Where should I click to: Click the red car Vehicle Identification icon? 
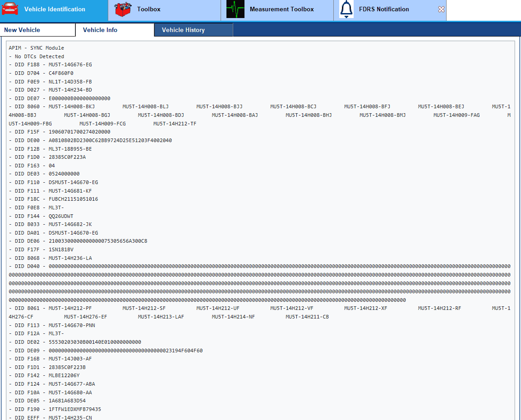pos(10,9)
